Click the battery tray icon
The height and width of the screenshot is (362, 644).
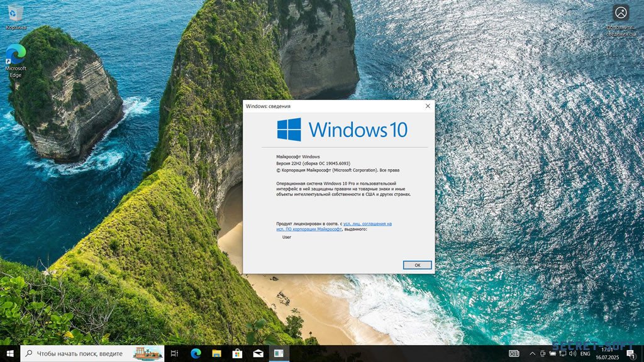point(553,353)
